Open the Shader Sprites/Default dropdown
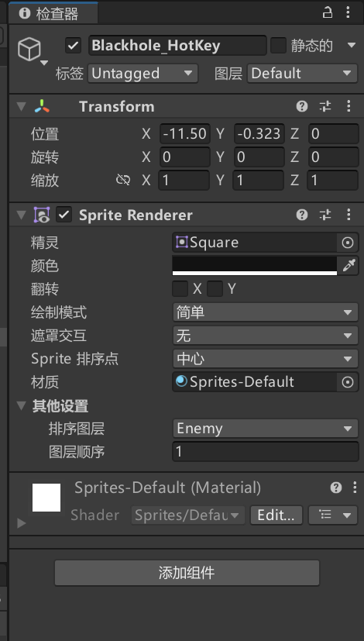This screenshot has height=641, width=364. (x=188, y=515)
